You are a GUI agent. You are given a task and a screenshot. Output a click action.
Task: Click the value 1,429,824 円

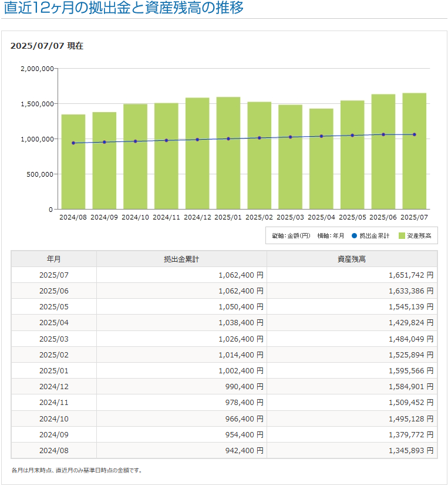coord(411,323)
